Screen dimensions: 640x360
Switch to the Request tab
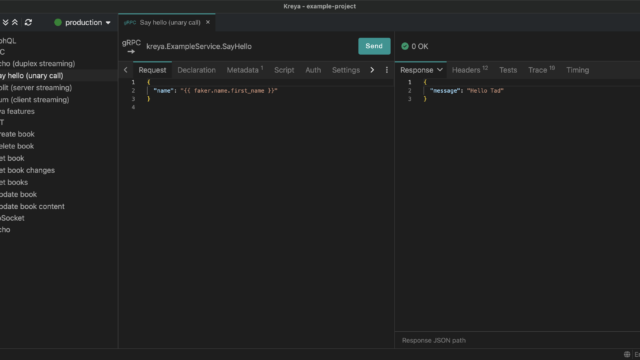click(152, 70)
